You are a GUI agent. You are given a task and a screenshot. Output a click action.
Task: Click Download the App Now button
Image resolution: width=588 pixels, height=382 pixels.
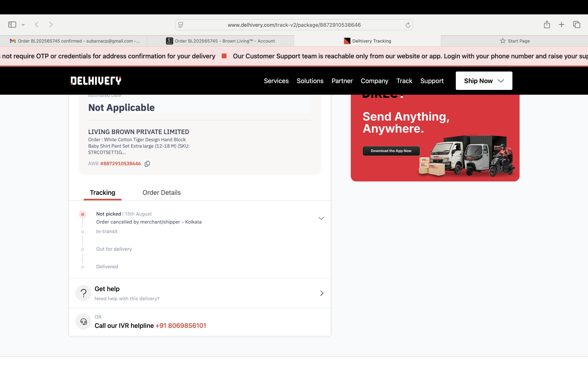(x=391, y=151)
